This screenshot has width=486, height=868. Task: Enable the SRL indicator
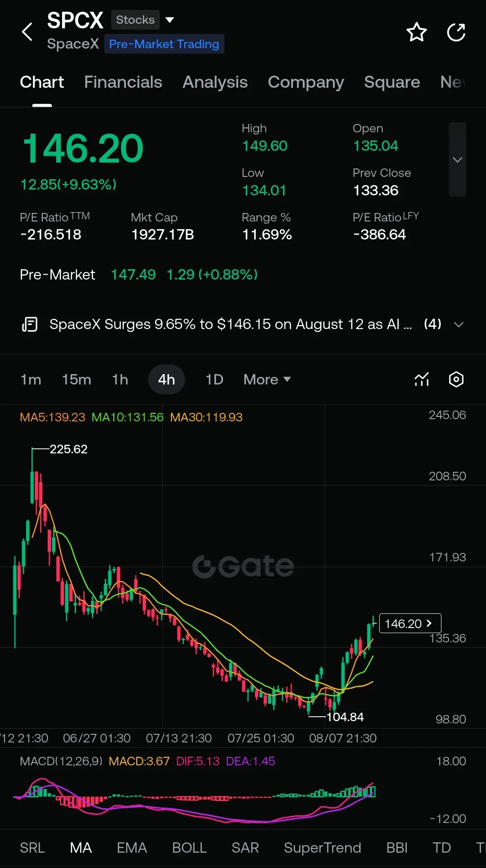coord(32,848)
